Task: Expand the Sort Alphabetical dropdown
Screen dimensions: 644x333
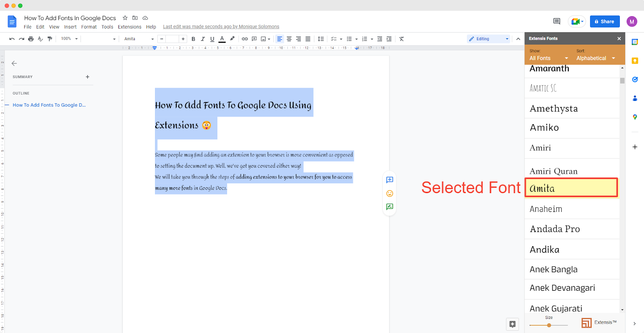Action: [596, 58]
